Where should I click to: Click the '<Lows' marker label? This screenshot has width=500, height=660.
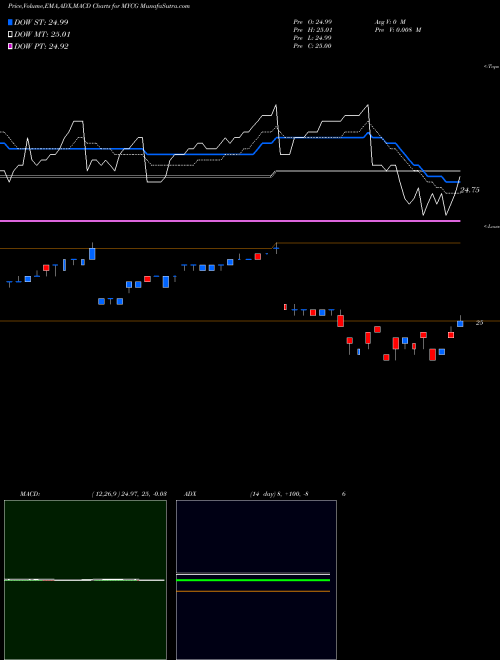(x=492, y=226)
